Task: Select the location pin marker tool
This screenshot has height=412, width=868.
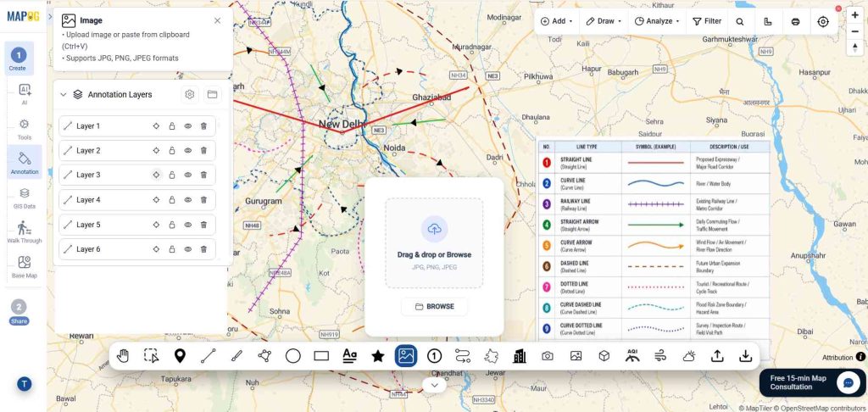Action: [180, 356]
